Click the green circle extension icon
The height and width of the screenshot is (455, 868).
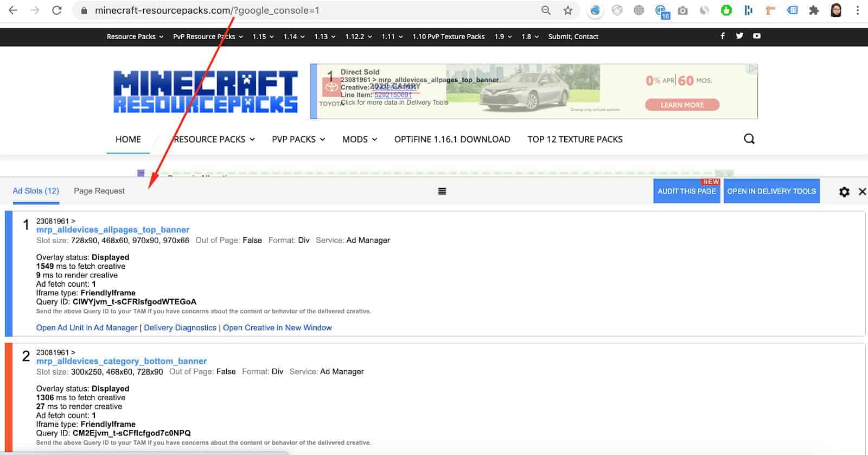click(726, 10)
